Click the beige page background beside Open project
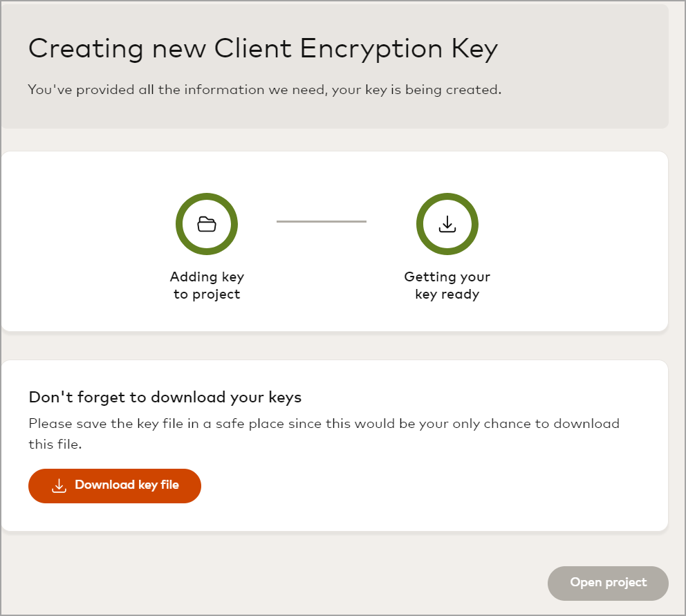The height and width of the screenshot is (616, 686). click(x=346, y=581)
